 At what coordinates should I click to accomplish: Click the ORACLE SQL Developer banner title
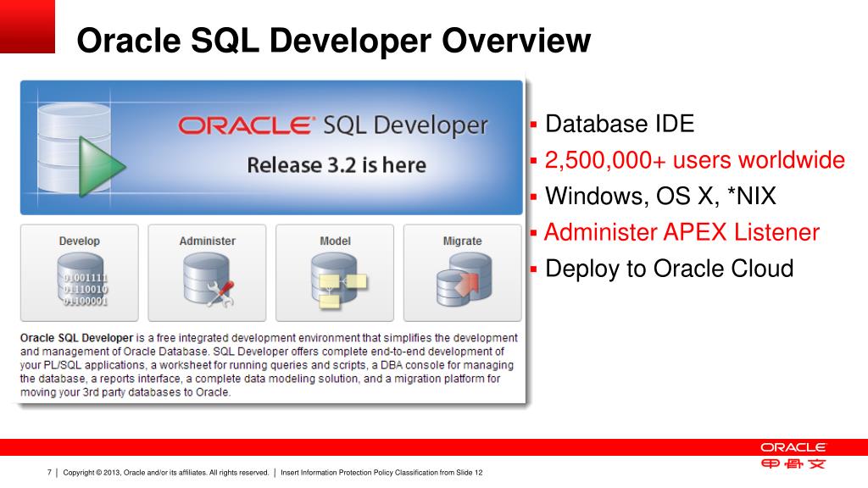[332, 125]
